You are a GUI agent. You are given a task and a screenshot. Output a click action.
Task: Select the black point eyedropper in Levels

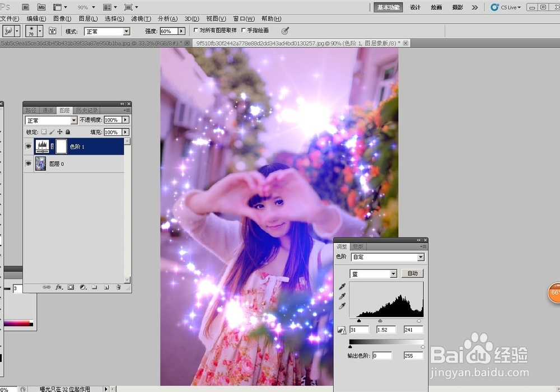coord(342,286)
